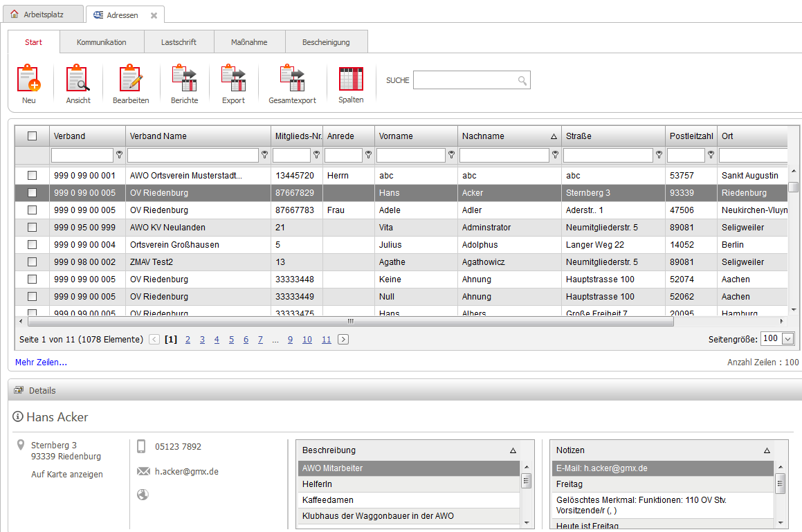This screenshot has height=532, width=802.
Task: Click the Neu (new address) icon
Action: pos(28,78)
